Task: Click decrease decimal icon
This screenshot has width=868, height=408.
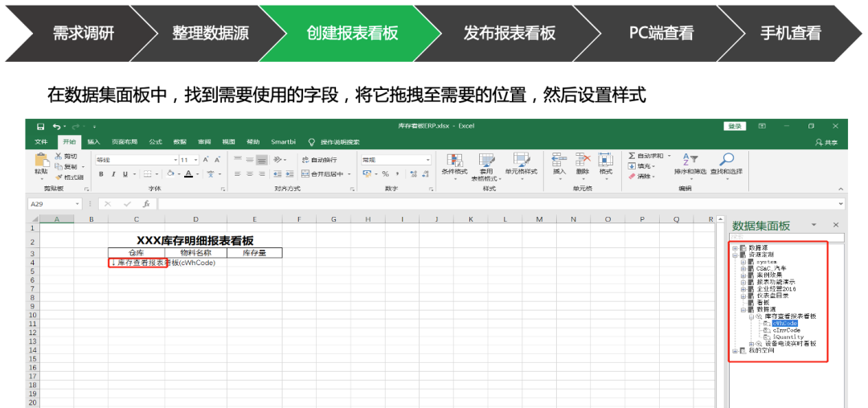Action: 425,173
